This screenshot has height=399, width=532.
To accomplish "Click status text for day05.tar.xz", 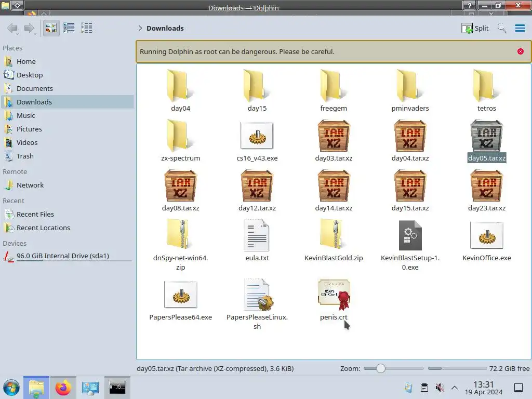I will 215,368.
